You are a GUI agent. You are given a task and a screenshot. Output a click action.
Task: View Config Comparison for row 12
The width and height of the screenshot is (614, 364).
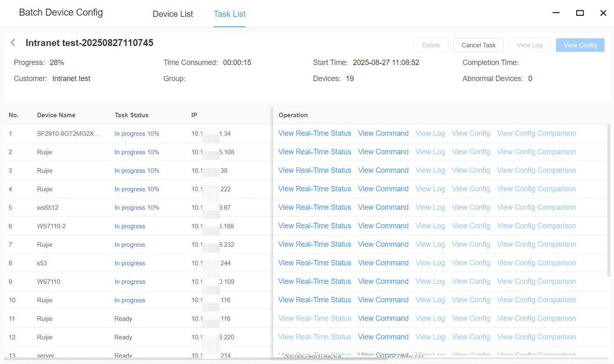[x=537, y=337]
